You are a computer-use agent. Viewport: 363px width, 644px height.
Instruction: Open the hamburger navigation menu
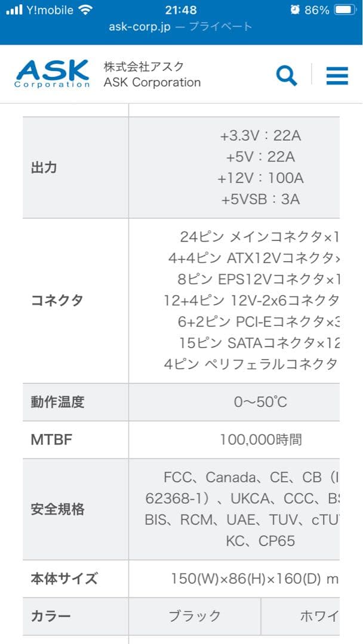(337, 75)
